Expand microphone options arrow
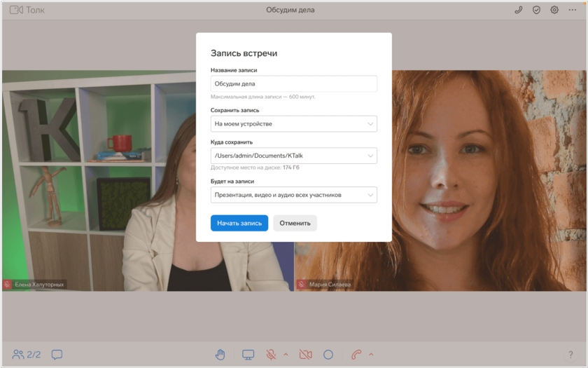Screen dimensions: 588x368 point(286,354)
